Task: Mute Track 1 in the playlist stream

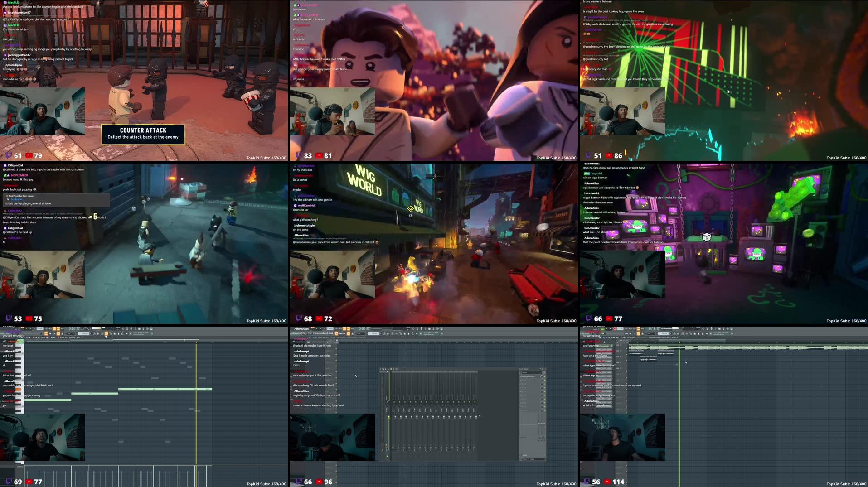Action: tap(626, 349)
